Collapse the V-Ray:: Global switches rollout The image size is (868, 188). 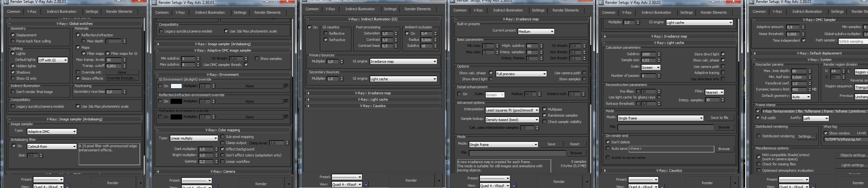coord(10,24)
